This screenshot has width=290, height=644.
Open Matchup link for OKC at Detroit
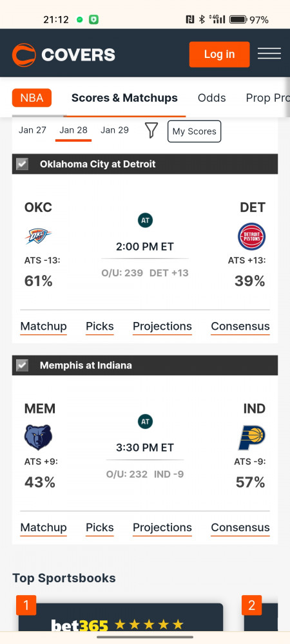44,327
